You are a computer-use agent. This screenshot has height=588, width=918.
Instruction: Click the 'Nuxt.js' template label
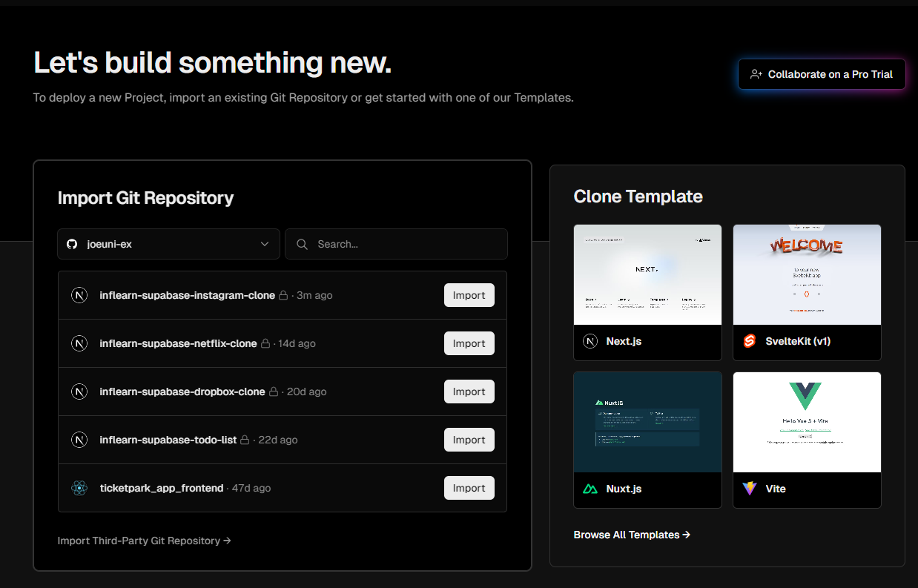click(x=624, y=489)
